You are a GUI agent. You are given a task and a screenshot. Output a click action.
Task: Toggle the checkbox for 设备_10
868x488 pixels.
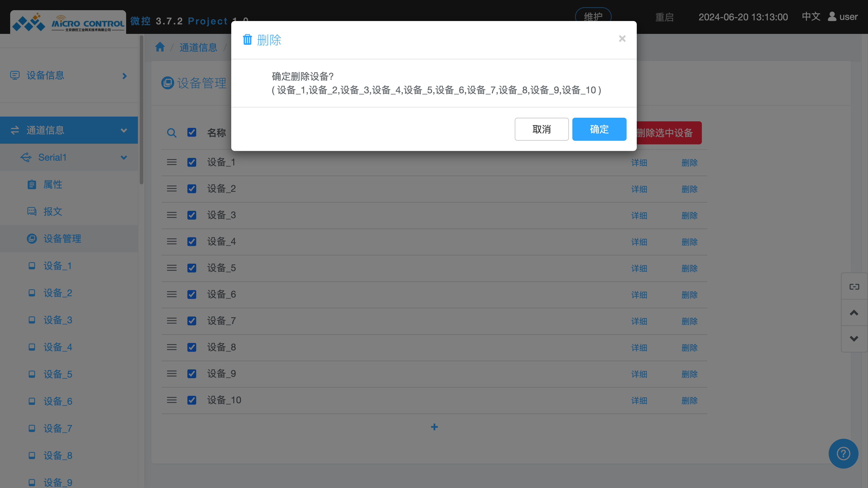point(192,400)
